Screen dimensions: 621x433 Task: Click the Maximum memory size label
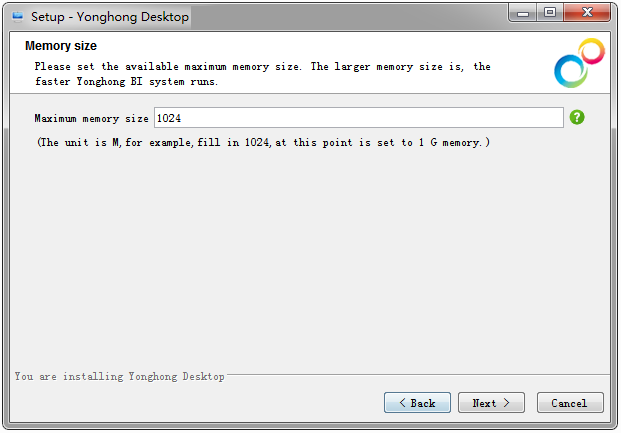(x=91, y=118)
